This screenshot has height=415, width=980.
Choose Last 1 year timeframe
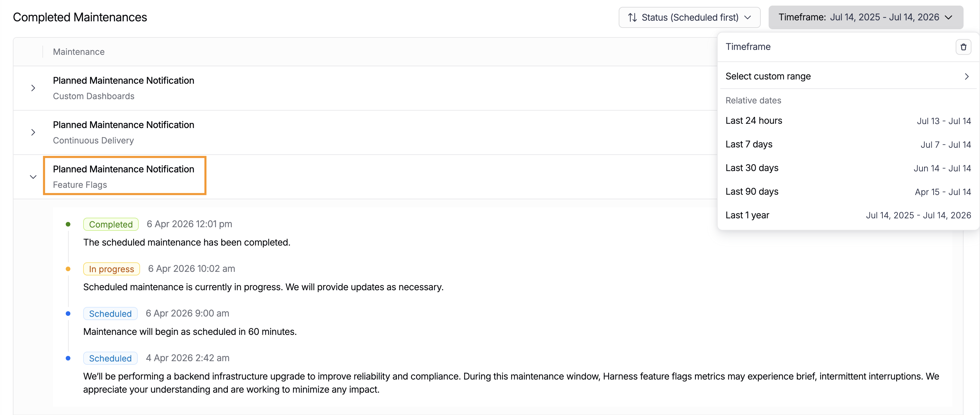[848, 215]
